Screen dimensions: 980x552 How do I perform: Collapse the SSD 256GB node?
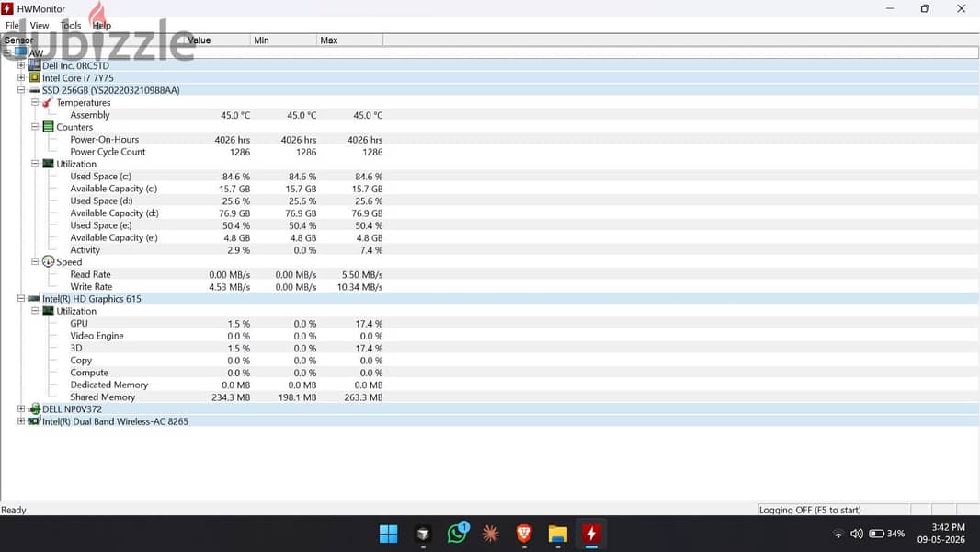(x=21, y=90)
